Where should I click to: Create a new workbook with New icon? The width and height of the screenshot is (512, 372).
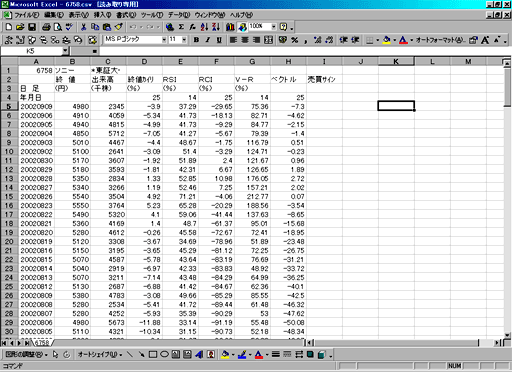9,27
